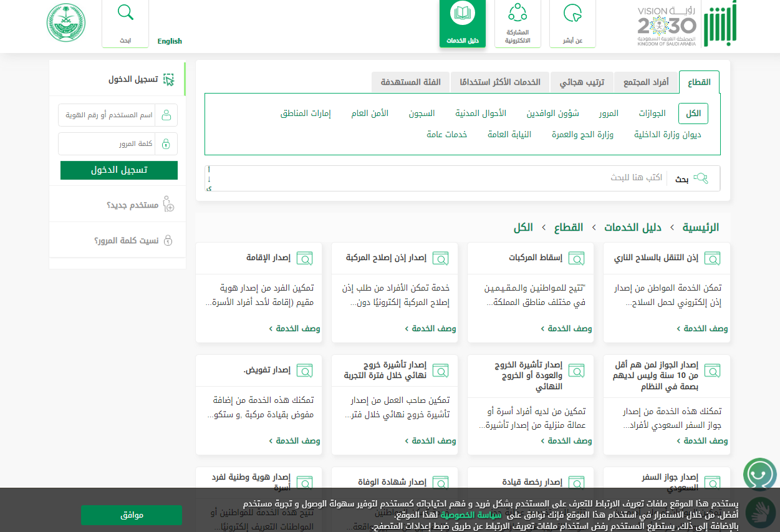Screen dimensions: 780x532
Task: Click the Ministry of Interior emblem
Action: pyautogui.click(x=66, y=24)
